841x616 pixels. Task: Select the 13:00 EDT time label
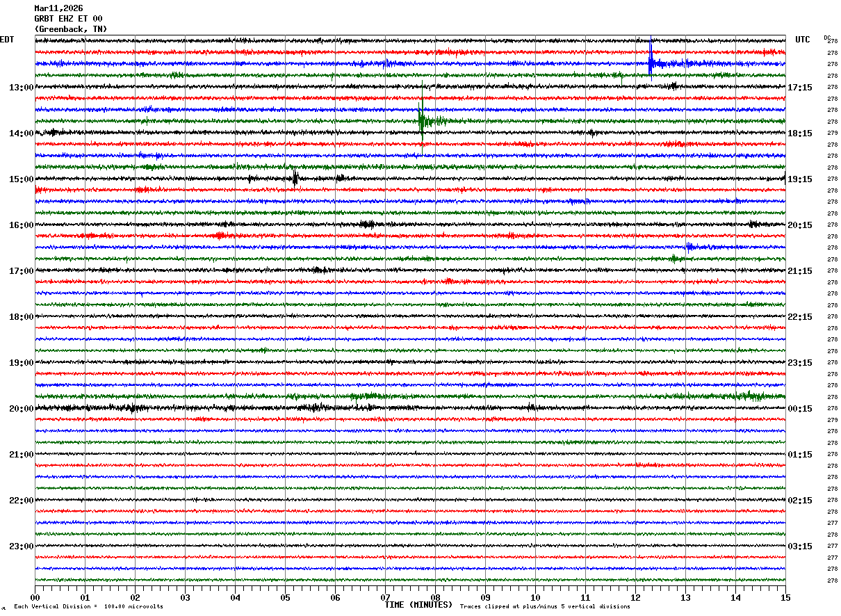click(21, 88)
